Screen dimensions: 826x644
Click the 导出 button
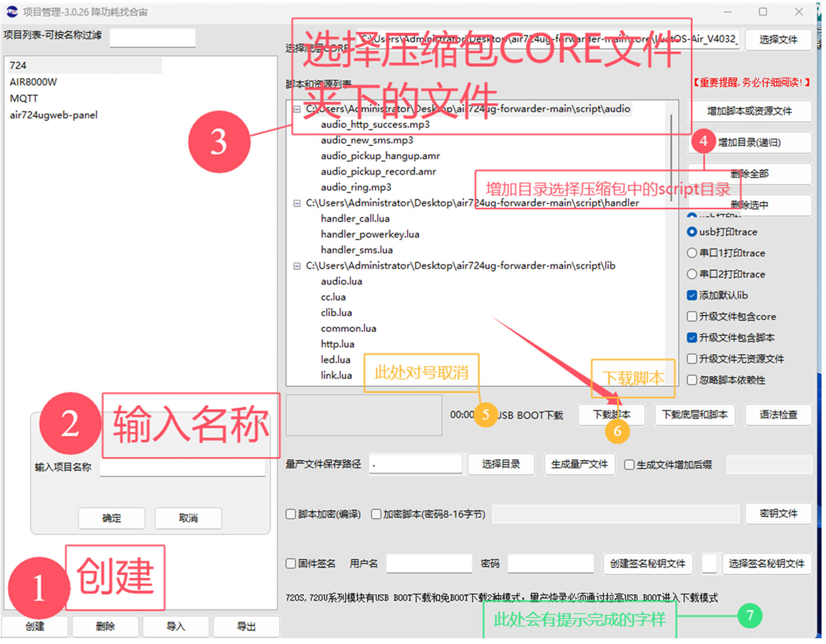coord(246,626)
